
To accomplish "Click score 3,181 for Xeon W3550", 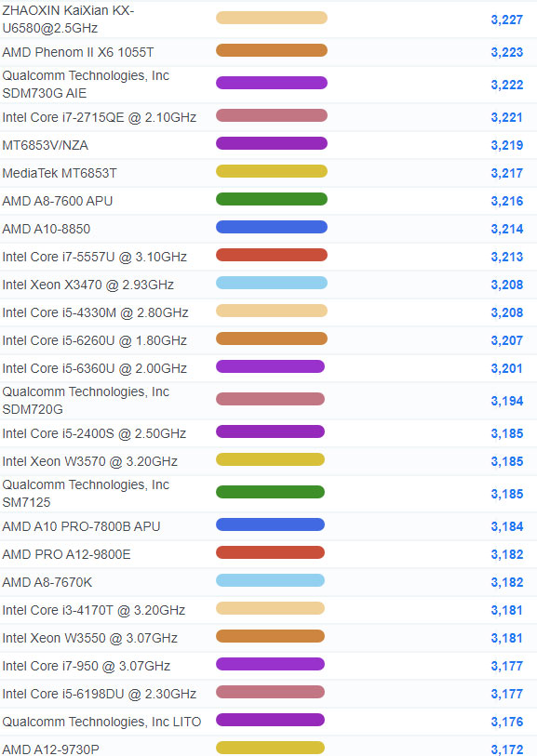I will [x=507, y=638].
